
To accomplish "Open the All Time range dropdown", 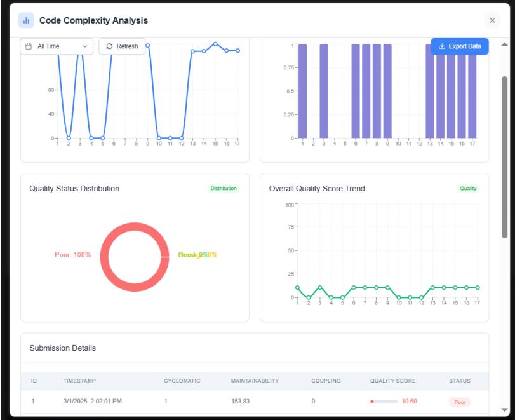I will coord(57,46).
